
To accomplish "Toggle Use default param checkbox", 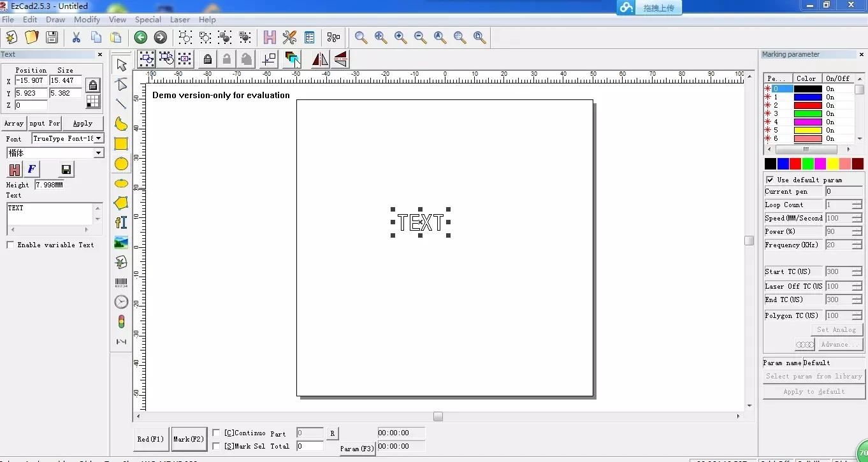I will [770, 180].
